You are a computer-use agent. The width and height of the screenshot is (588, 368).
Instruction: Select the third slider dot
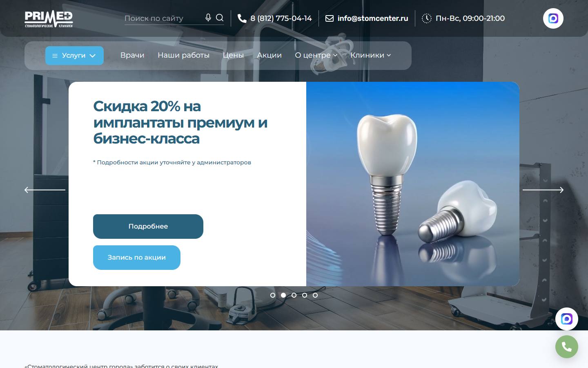tap(294, 295)
